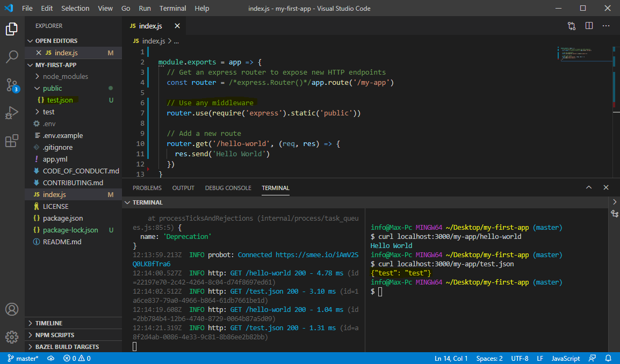Change indentation via Spaces: 2
Image resolution: width=620 pixels, height=364 pixels.
pos(489,359)
